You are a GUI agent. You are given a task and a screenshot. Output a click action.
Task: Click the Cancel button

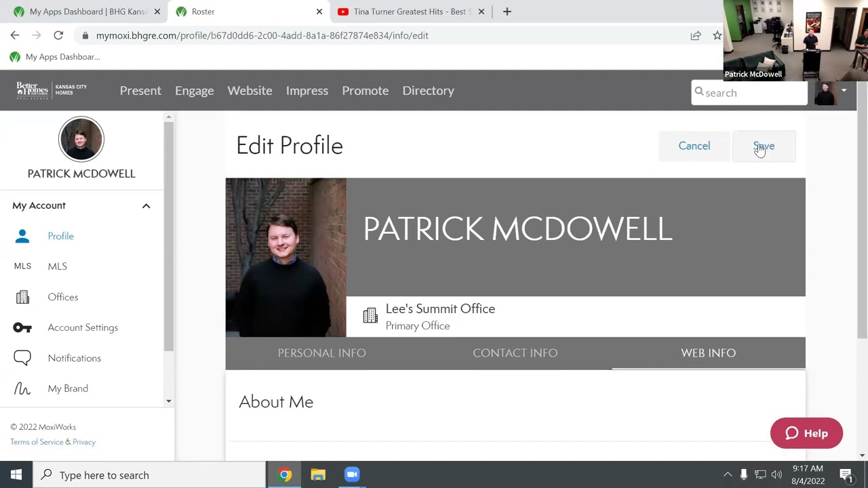click(x=694, y=146)
